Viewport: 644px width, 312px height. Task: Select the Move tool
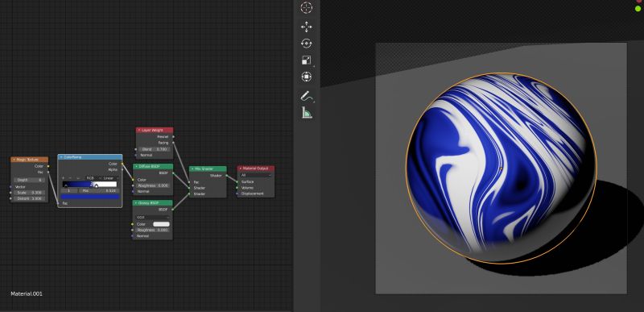tap(307, 27)
